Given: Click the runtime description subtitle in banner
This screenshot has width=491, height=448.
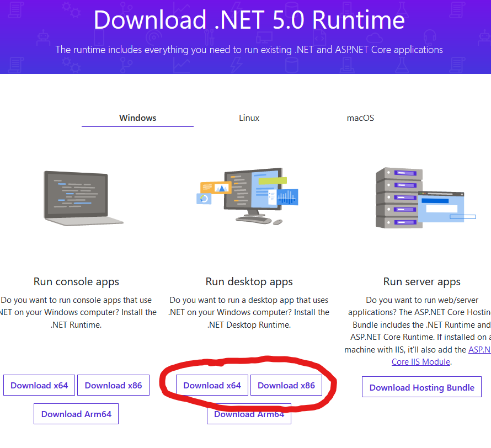Looking at the screenshot, I should tap(249, 50).
